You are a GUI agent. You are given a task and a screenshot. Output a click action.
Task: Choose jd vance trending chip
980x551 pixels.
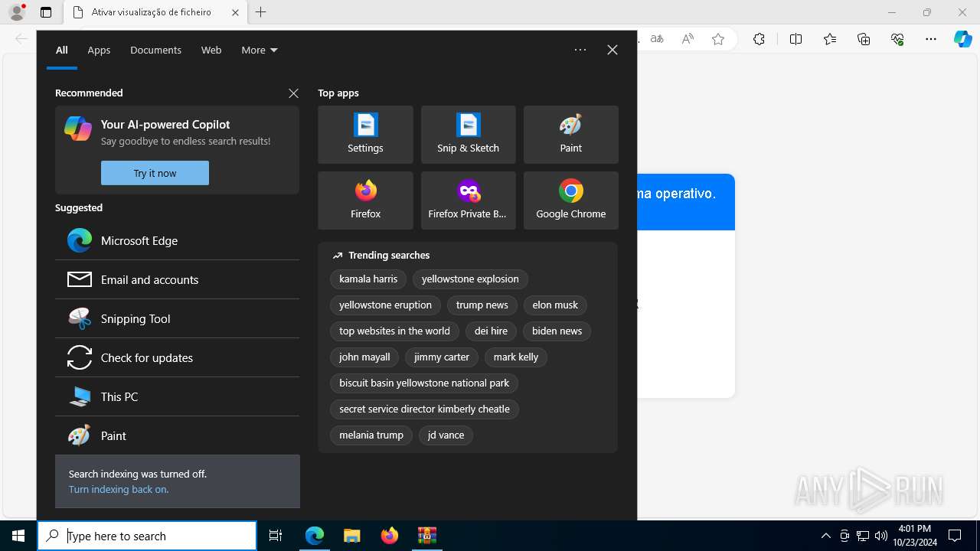(x=446, y=435)
